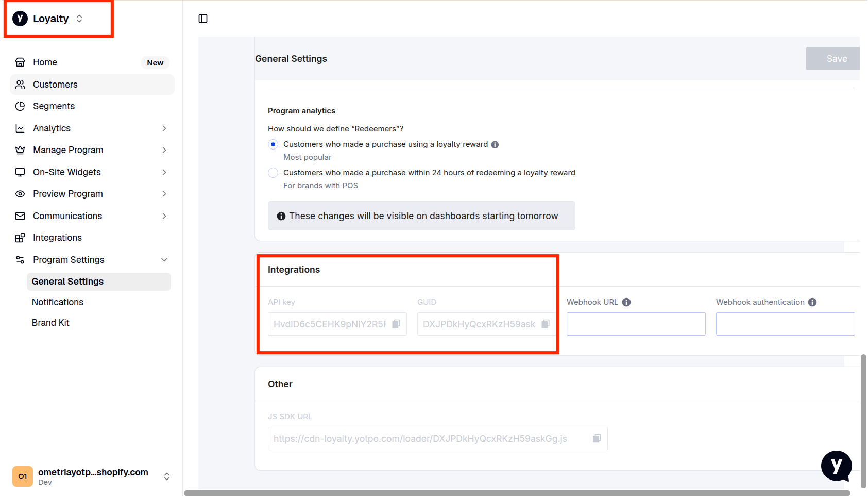This screenshot has height=496, width=868.
Task: Expand the Manage Program submenu chevron
Action: click(x=164, y=150)
